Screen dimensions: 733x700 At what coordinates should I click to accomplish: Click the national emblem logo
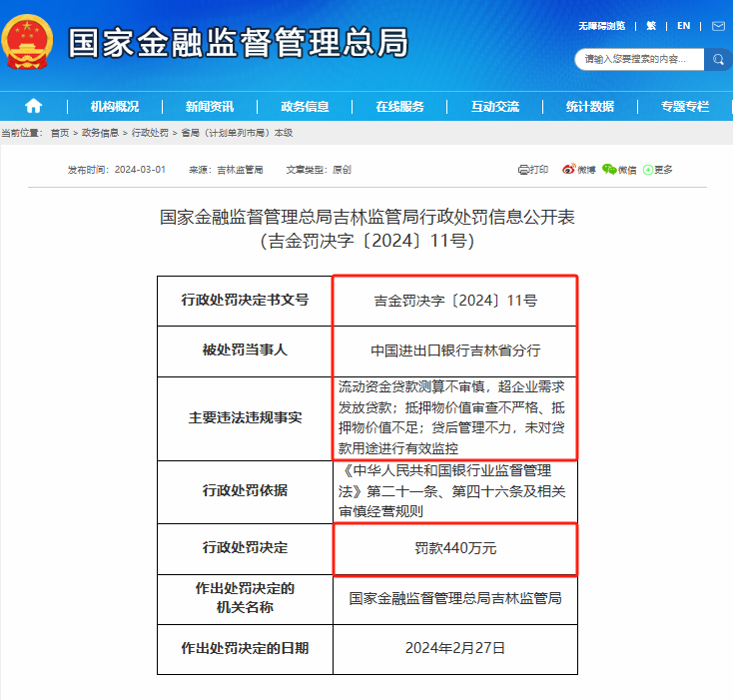(x=28, y=42)
